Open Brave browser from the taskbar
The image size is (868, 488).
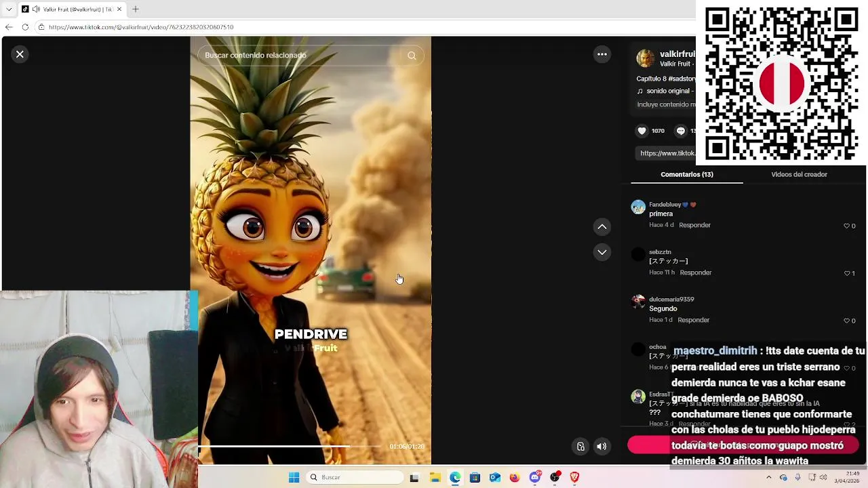(x=575, y=477)
